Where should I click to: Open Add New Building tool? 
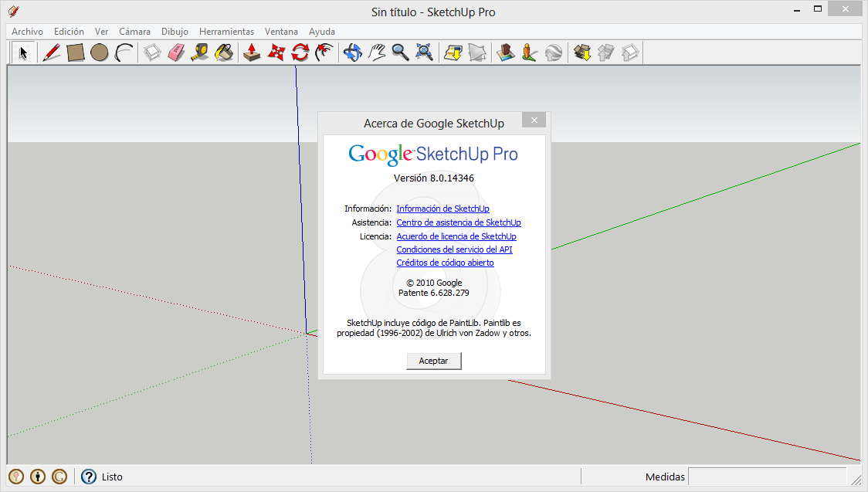pos(505,53)
